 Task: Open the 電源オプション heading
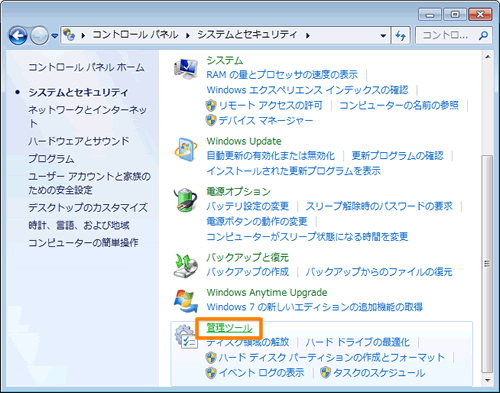pyautogui.click(x=239, y=192)
